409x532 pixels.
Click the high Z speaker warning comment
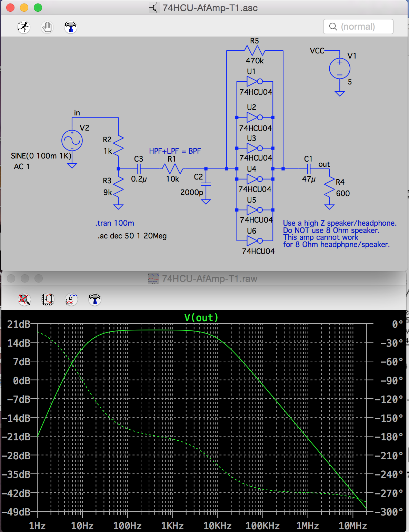click(x=336, y=234)
